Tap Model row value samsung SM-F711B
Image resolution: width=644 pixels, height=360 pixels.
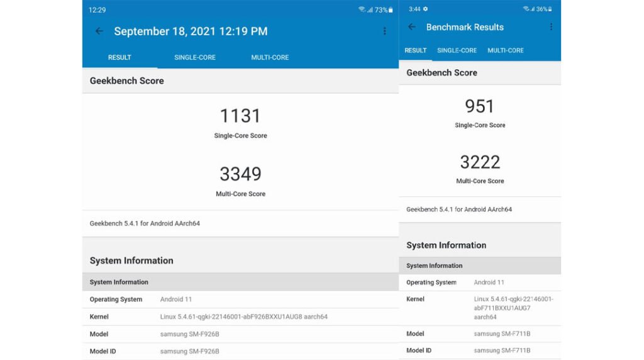502,334
